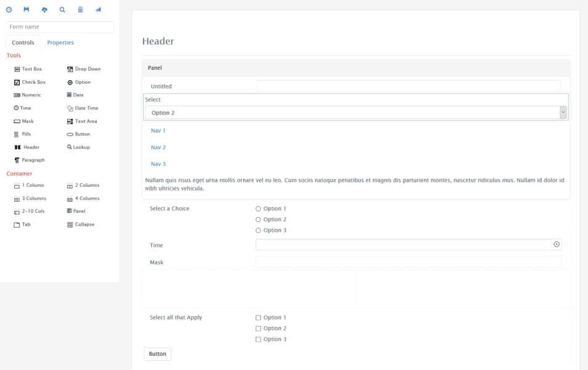This screenshot has height=370, width=588.
Task: Switch to the Properties tab
Action: tap(60, 43)
